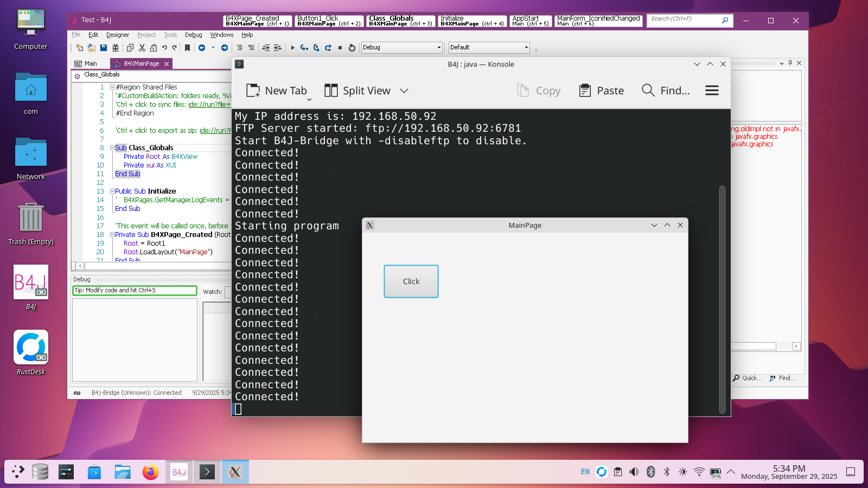Click the Redo arrow icon
868x488 pixels.
[175, 48]
